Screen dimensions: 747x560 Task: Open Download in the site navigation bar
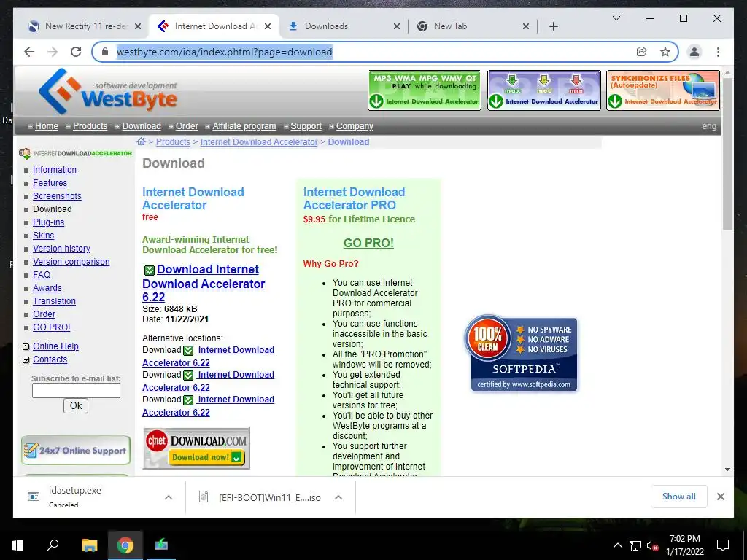pyautogui.click(x=142, y=126)
